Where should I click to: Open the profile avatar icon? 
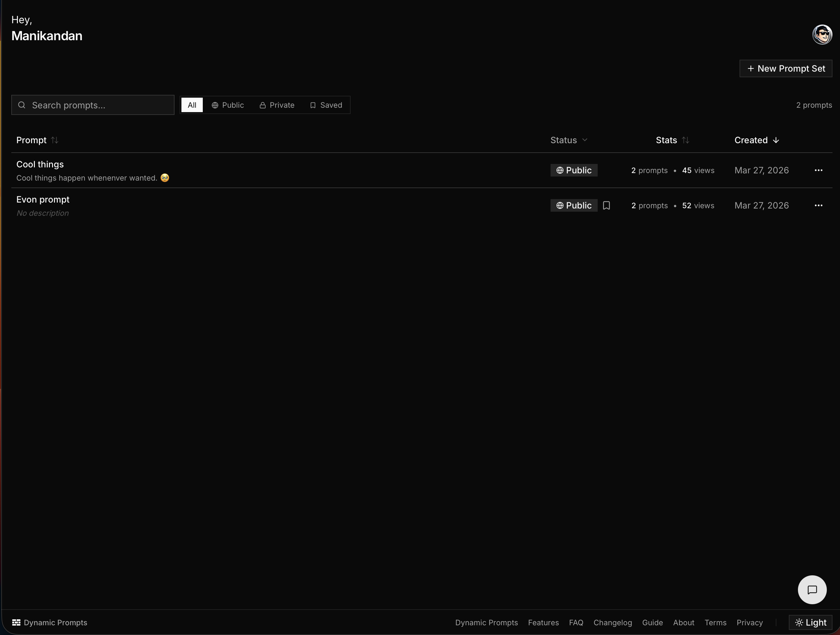click(x=822, y=34)
